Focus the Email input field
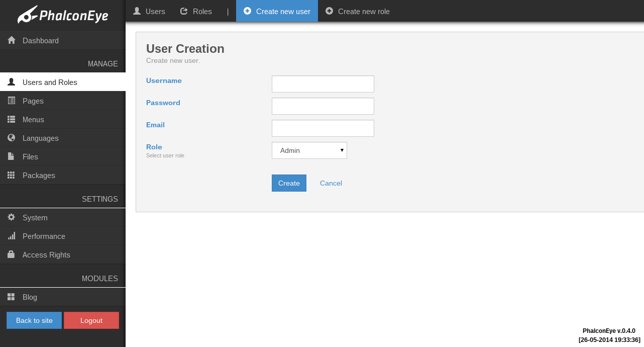 pos(323,128)
